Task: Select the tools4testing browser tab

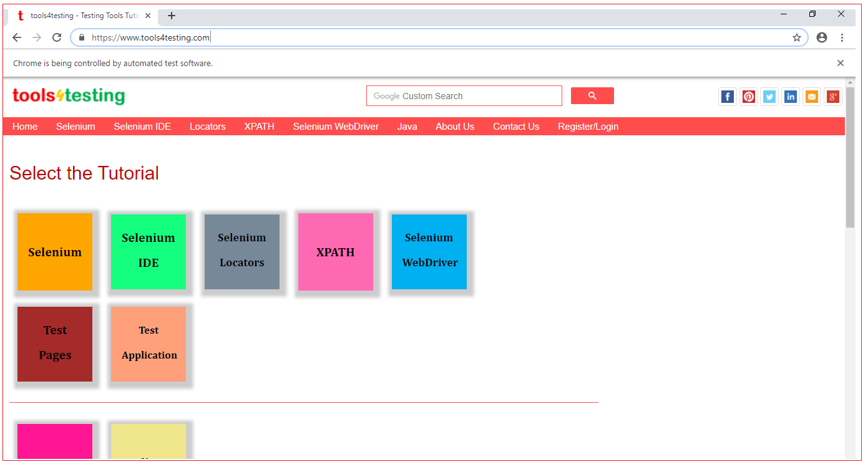Action: (84, 16)
